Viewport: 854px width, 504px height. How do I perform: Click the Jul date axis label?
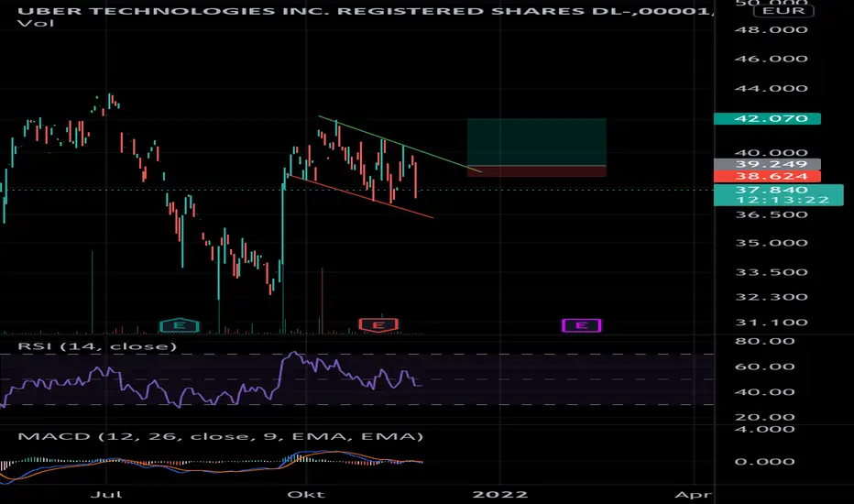106,494
